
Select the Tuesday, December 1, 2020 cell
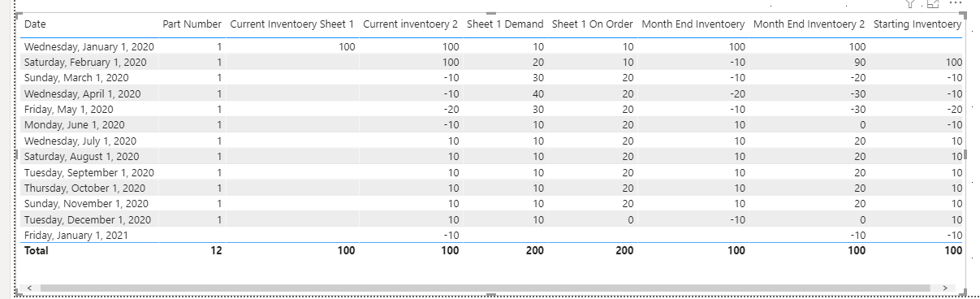point(88,219)
